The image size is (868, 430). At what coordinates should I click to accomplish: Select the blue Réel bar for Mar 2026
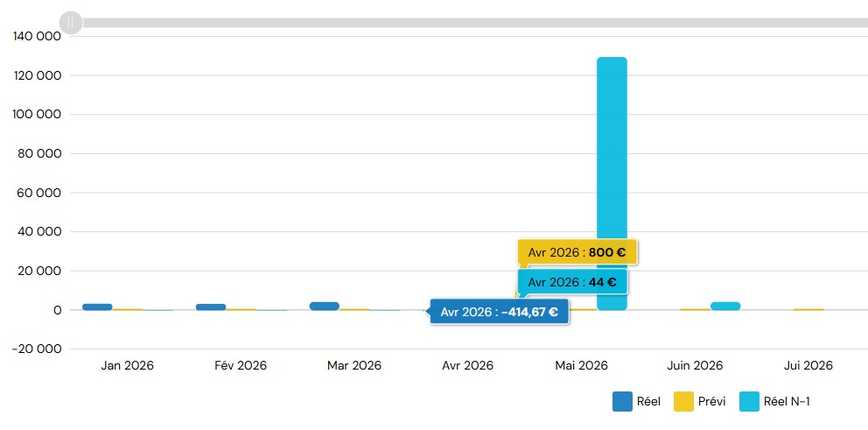pos(325,306)
